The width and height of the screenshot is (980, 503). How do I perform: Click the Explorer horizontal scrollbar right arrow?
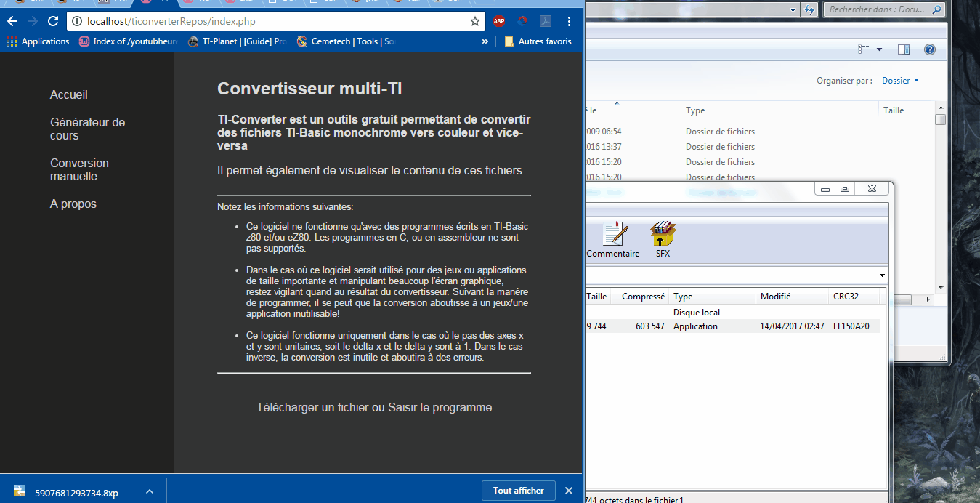pyautogui.click(x=928, y=299)
